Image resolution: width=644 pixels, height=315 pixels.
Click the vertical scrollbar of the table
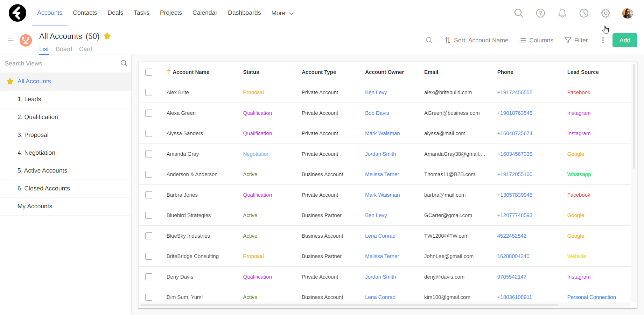point(634,116)
